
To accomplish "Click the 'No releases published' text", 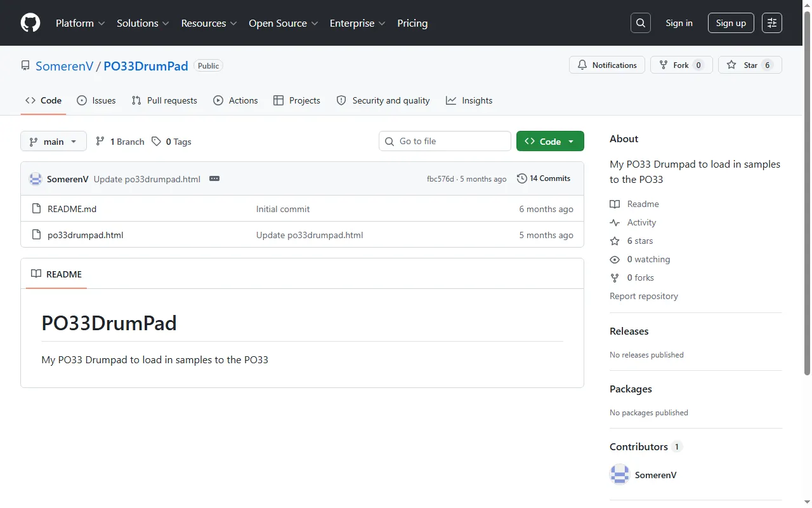I will tap(646, 355).
